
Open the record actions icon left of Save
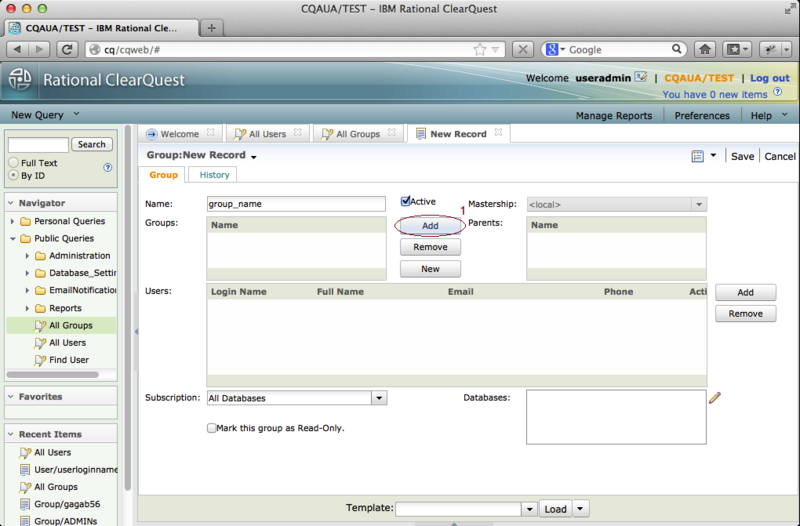point(697,156)
